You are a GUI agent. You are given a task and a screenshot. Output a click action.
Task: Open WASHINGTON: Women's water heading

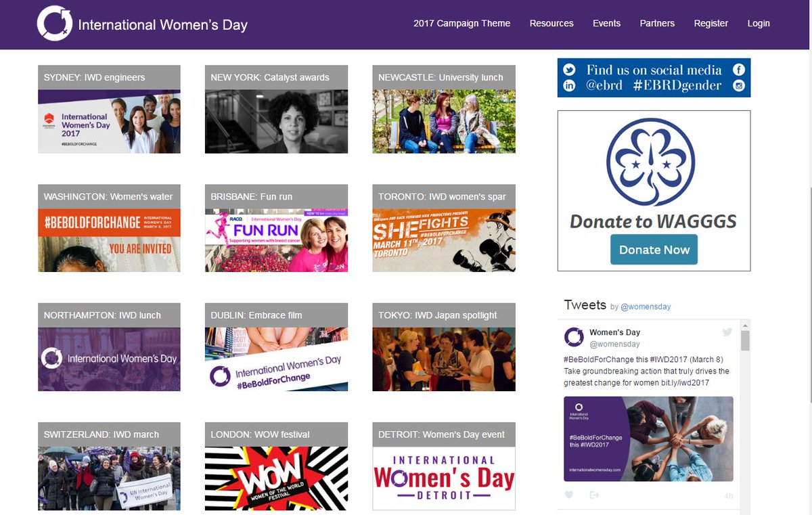(109, 196)
